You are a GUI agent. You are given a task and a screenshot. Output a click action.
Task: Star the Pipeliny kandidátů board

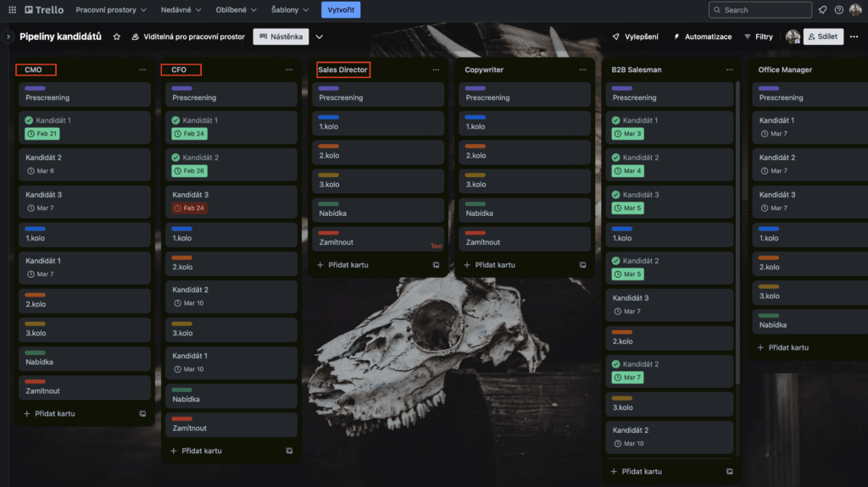click(x=116, y=36)
